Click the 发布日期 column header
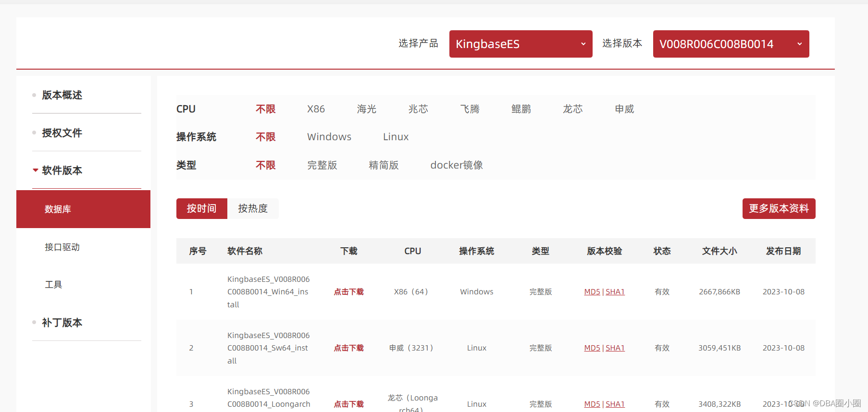 783,251
